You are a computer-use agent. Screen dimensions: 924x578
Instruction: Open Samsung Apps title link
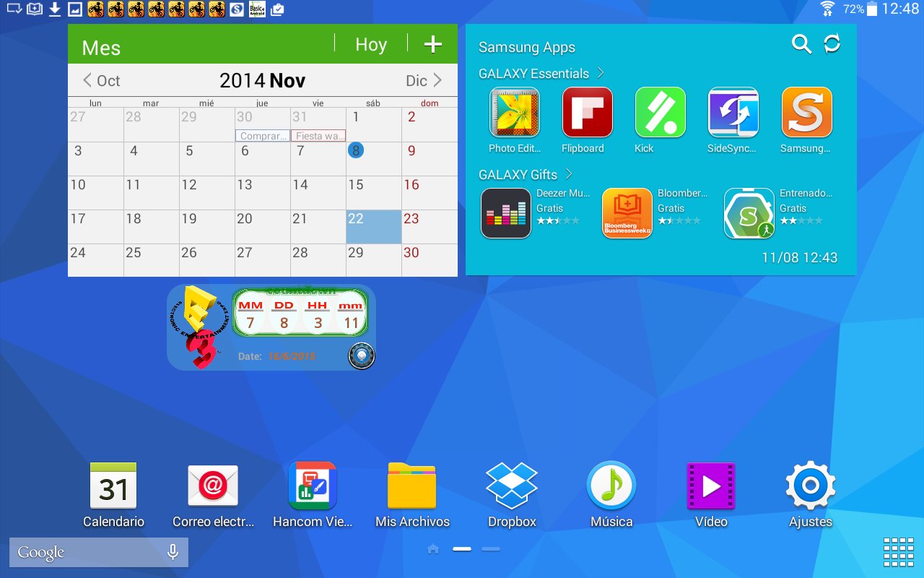tap(527, 47)
